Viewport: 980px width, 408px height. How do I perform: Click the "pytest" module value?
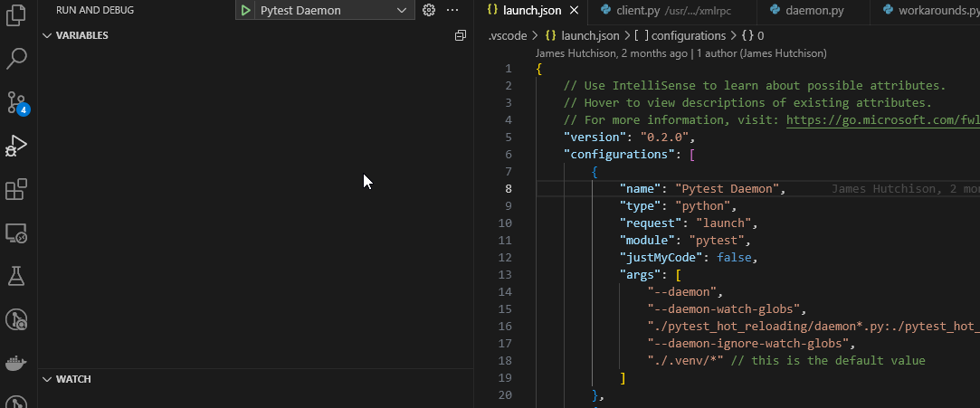tap(717, 241)
